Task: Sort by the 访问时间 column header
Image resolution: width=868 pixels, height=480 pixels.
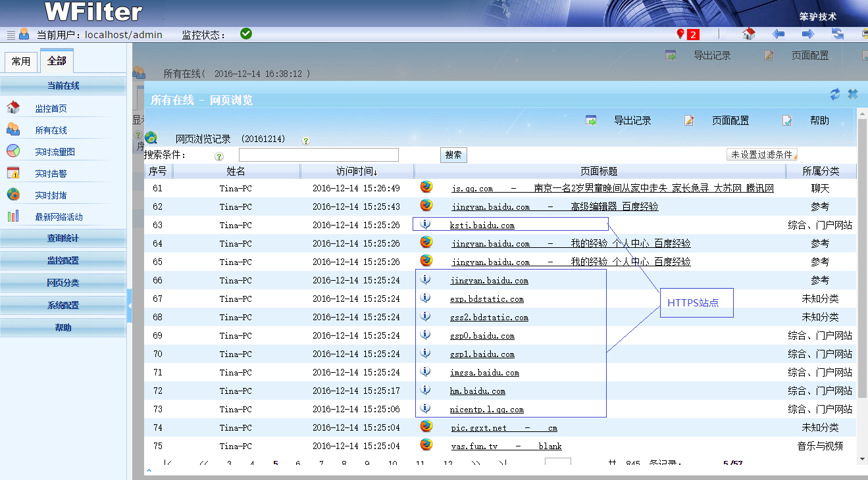Action: (x=357, y=172)
